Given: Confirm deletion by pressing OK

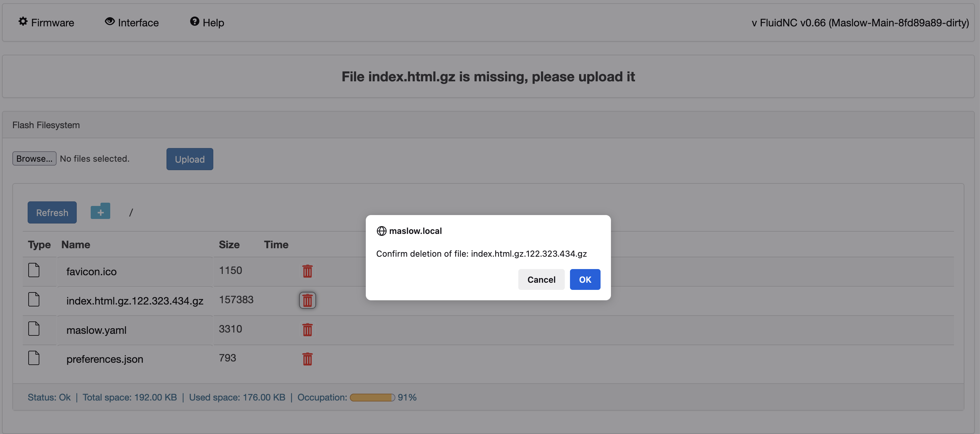Looking at the screenshot, I should pyautogui.click(x=585, y=279).
